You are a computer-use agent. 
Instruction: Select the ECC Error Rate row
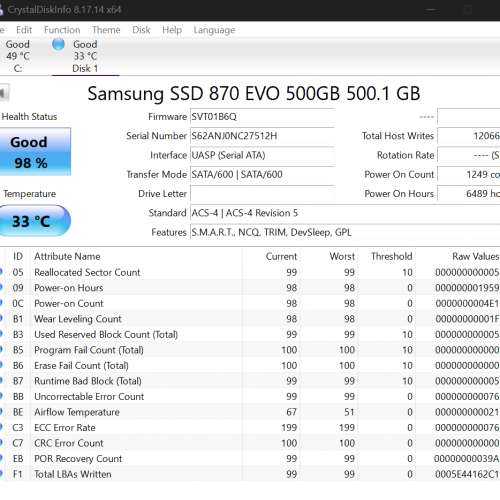[x=250, y=428]
